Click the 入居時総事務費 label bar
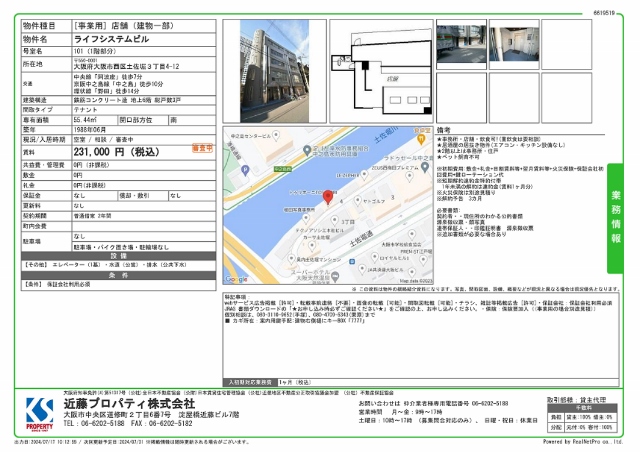640x452 pixels. 250,382
